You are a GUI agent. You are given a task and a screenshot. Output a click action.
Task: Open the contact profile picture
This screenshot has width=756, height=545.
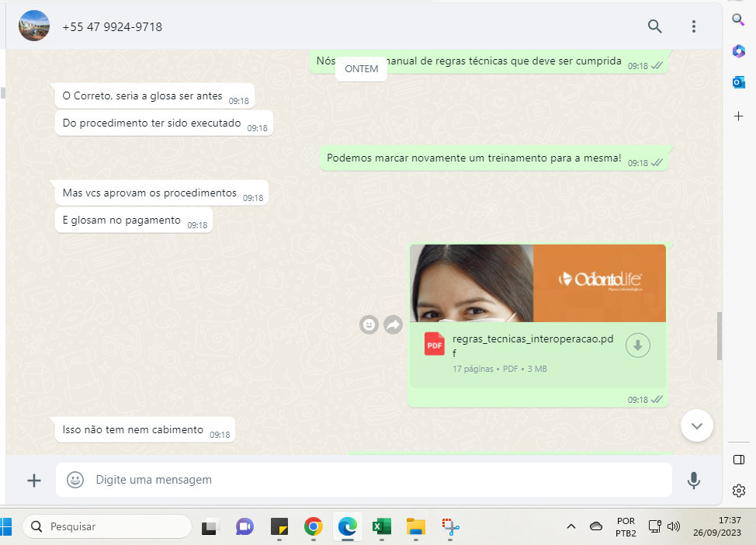(x=34, y=26)
